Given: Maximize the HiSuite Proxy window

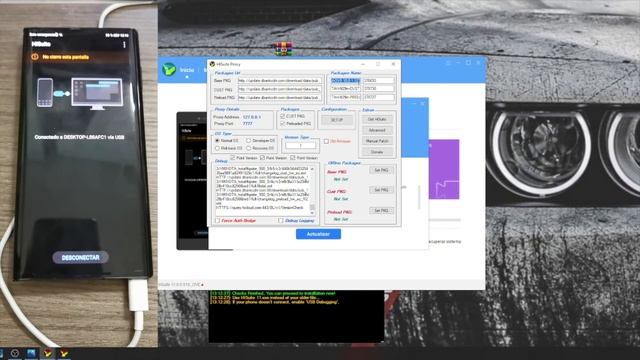Looking at the screenshot, I should (x=378, y=64).
